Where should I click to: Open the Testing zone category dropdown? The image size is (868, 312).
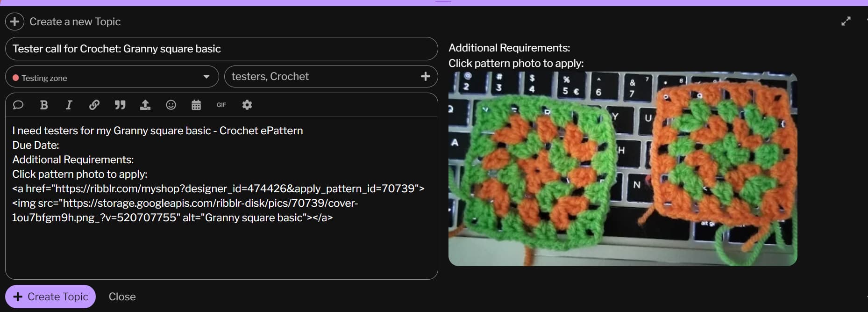112,77
